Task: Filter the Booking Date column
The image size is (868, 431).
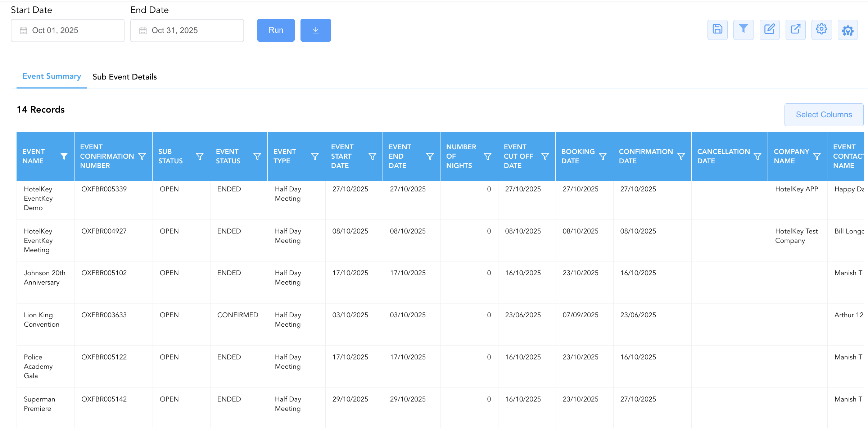Action: 603,156
